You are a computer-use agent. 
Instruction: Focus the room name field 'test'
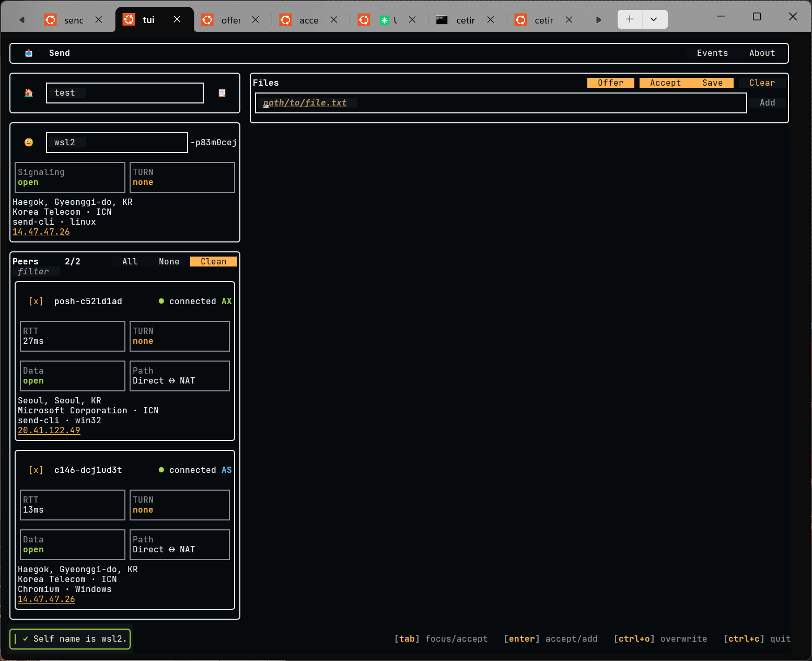pyautogui.click(x=125, y=93)
